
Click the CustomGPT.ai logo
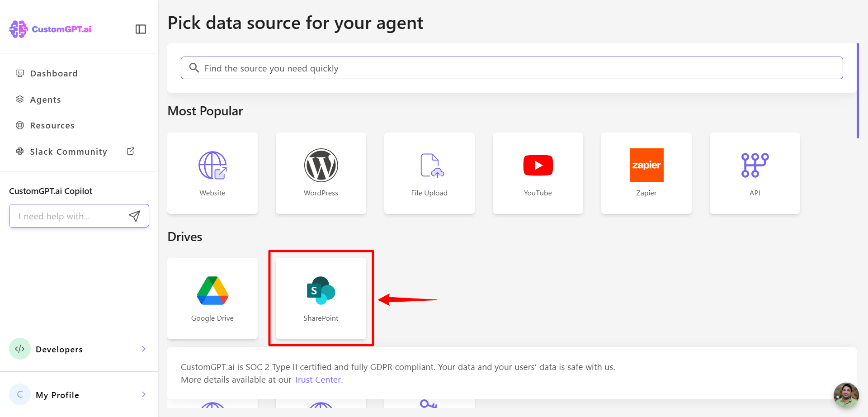(x=50, y=29)
